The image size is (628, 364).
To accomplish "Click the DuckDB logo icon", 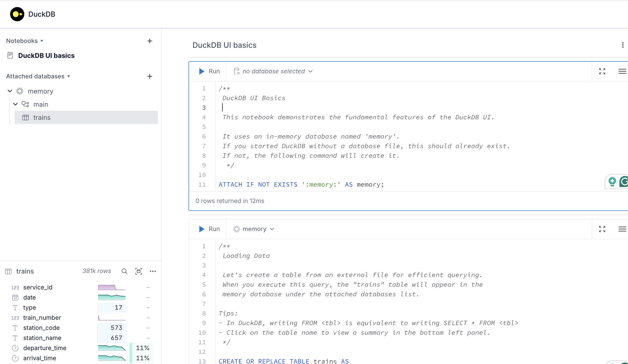I will 17,14.
